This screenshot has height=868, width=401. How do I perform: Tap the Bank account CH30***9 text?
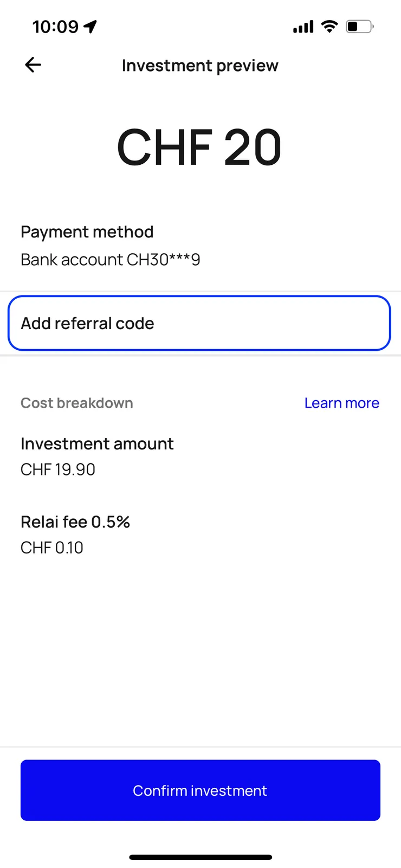tap(111, 260)
